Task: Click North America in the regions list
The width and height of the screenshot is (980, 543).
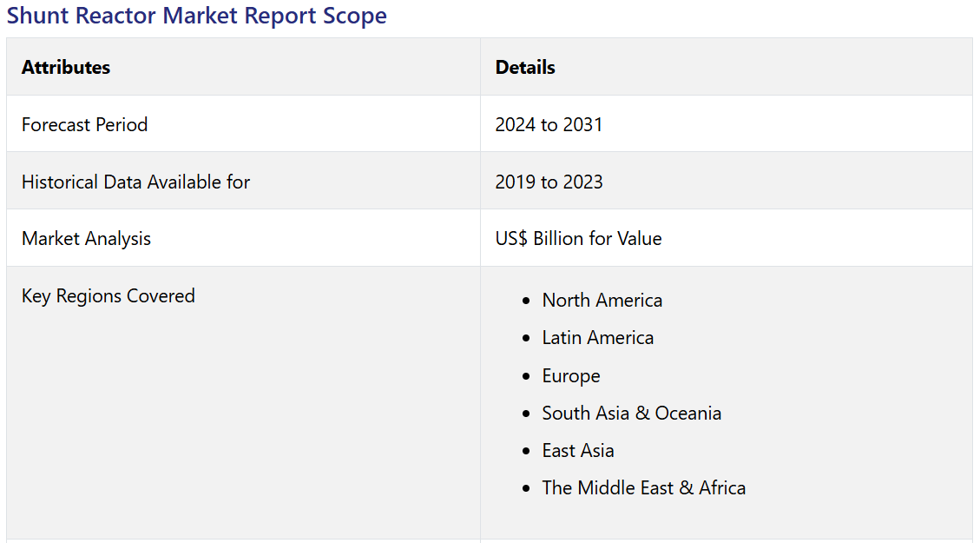Action: [602, 300]
